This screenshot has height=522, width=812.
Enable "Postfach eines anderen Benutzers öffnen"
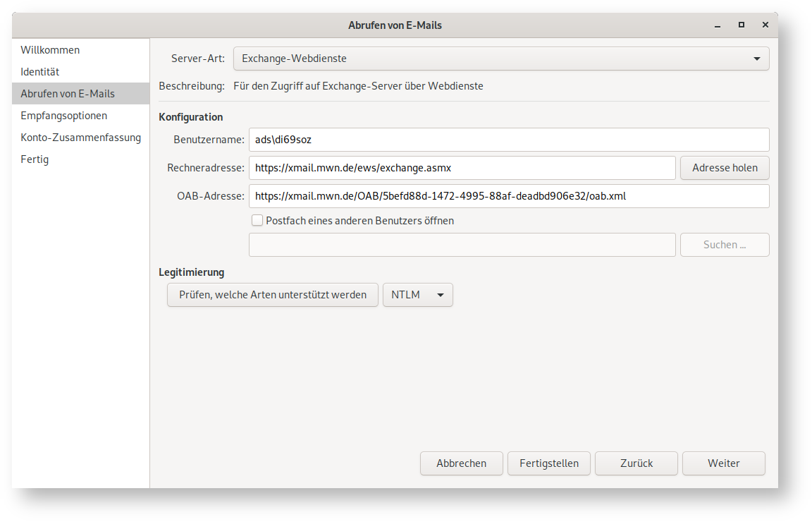(257, 220)
